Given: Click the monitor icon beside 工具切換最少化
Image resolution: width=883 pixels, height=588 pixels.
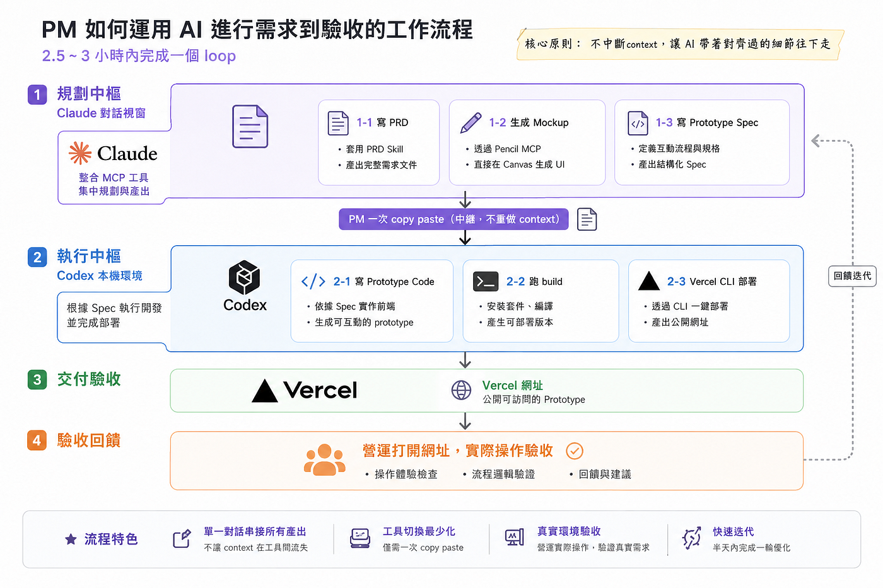Looking at the screenshot, I should 360,538.
